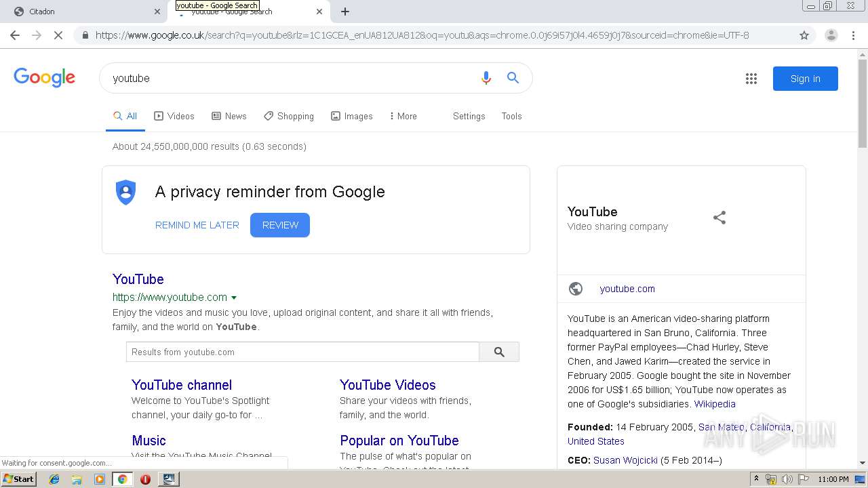This screenshot has width=868, height=488.
Task: Click the Sign in button
Action: (x=805, y=79)
